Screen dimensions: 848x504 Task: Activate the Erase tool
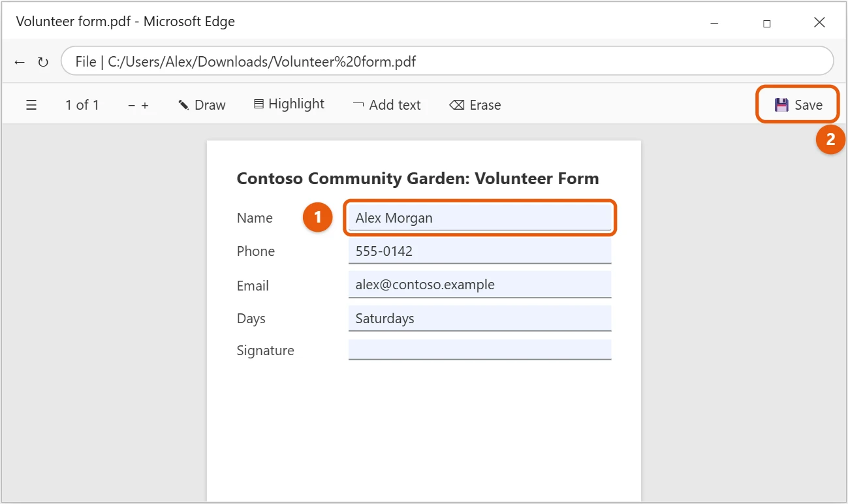pos(475,105)
